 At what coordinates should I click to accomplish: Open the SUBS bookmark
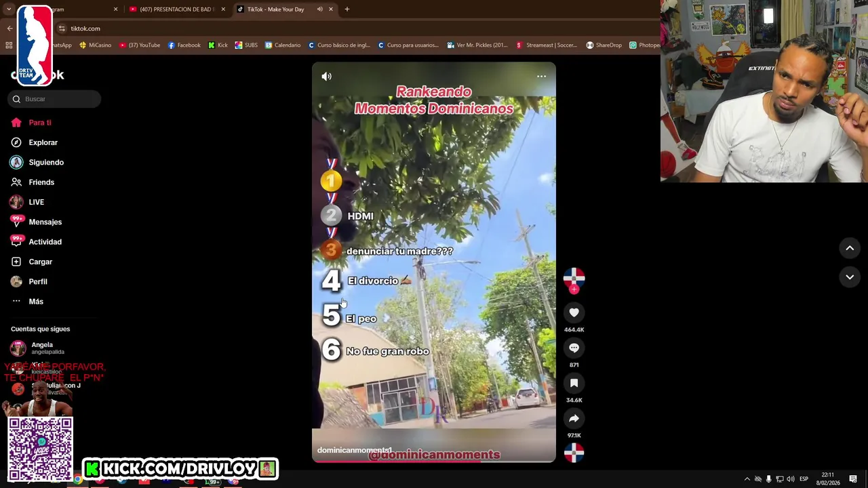coord(246,45)
